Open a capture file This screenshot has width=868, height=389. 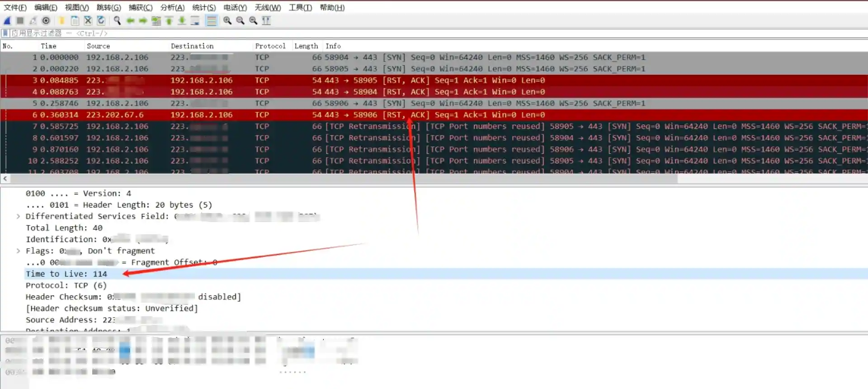(x=61, y=21)
